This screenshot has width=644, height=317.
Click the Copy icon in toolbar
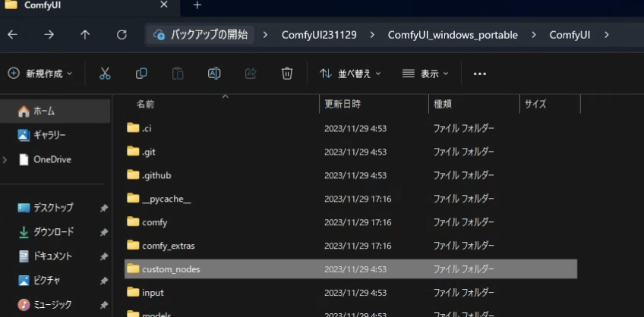tap(141, 74)
